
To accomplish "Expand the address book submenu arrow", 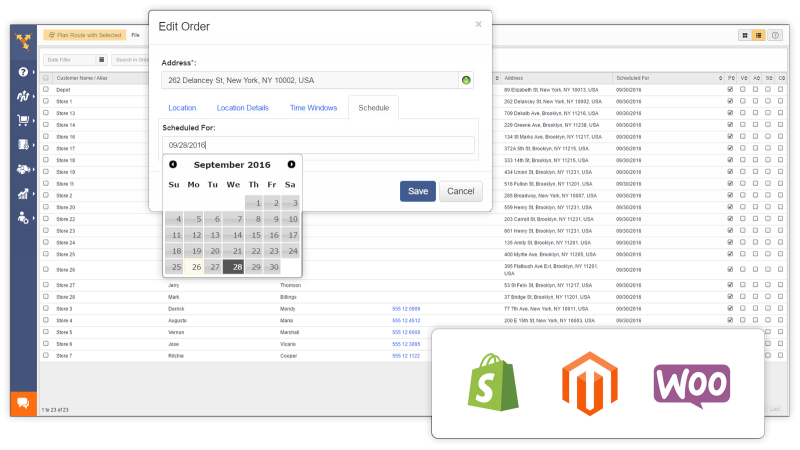I will pos(34,145).
